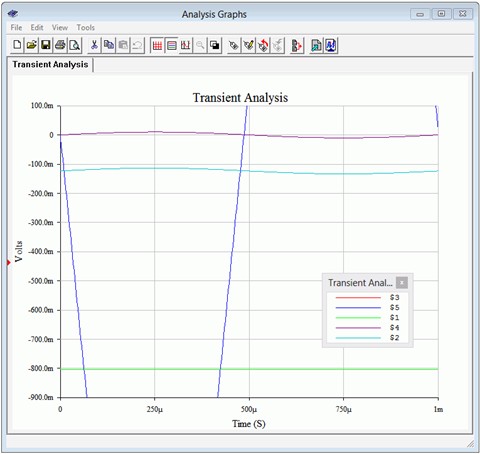Image resolution: width=480 pixels, height=454 pixels.
Task: Click the application icon in the title bar
Action: click(x=13, y=14)
